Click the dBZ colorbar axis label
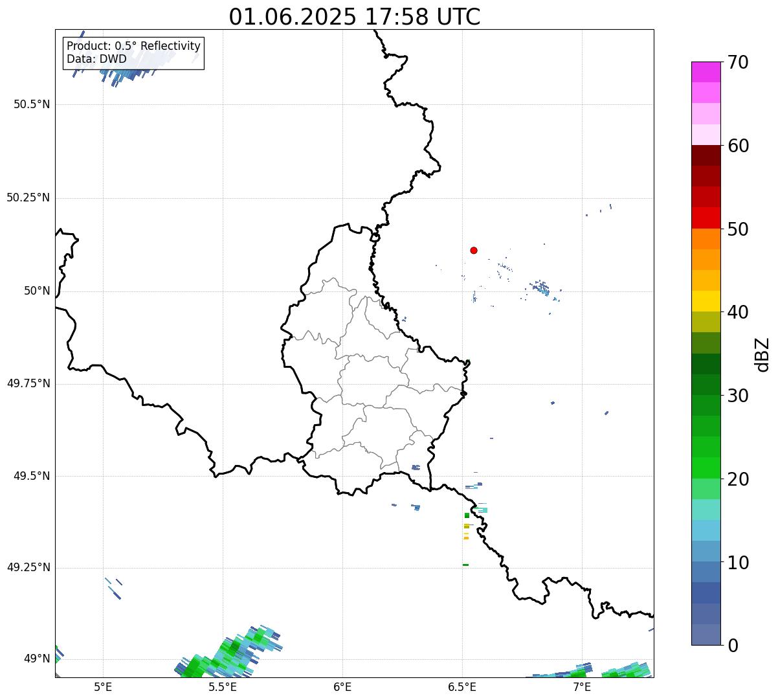 [763, 354]
